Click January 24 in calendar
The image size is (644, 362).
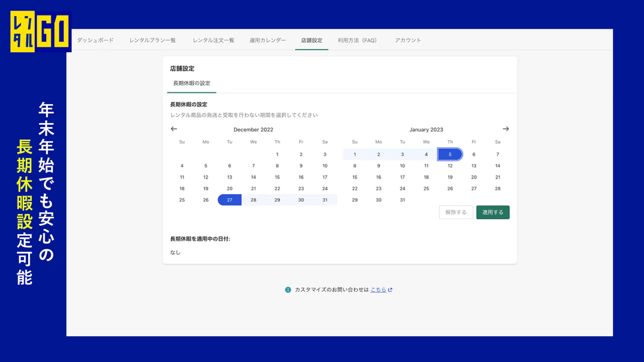(403, 189)
